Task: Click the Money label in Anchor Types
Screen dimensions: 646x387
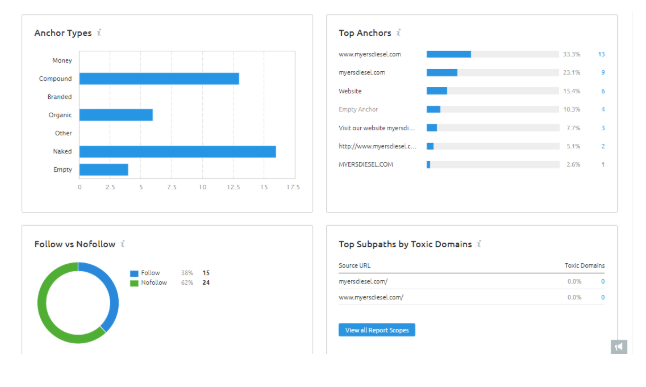Action: coord(62,61)
